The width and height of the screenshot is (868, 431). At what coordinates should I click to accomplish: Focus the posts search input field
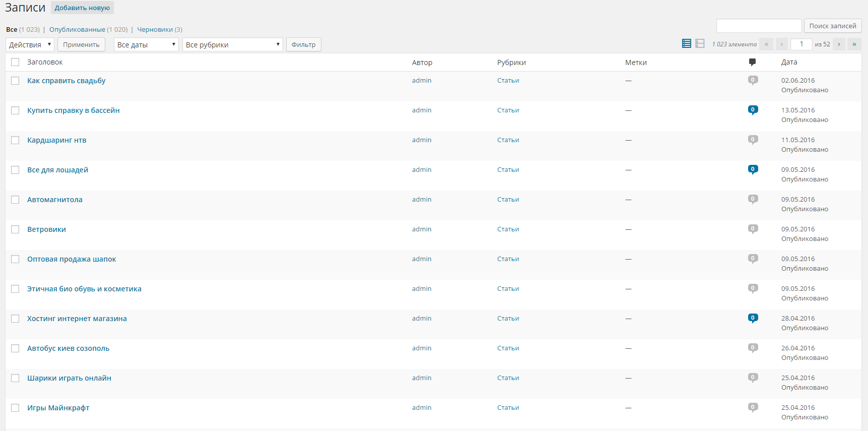[x=759, y=26]
